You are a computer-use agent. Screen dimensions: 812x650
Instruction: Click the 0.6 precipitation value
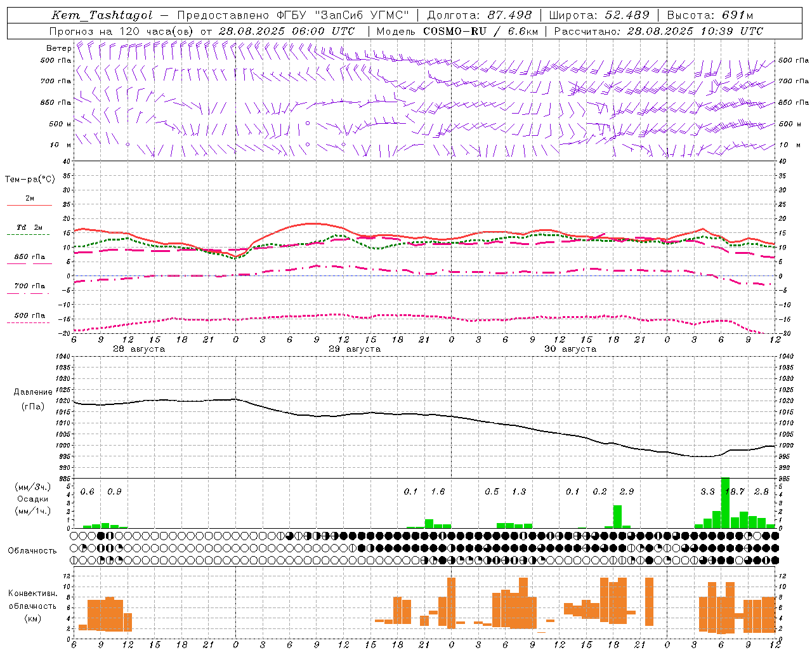pyautogui.click(x=88, y=492)
